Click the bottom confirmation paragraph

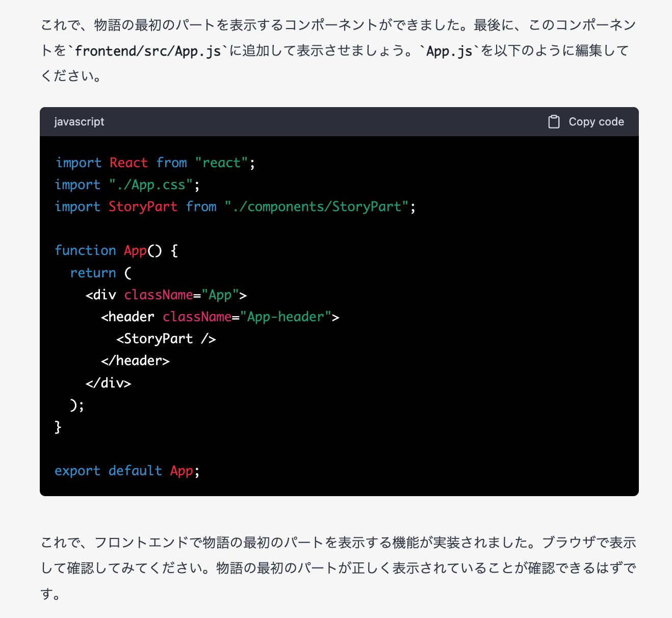[337, 568]
